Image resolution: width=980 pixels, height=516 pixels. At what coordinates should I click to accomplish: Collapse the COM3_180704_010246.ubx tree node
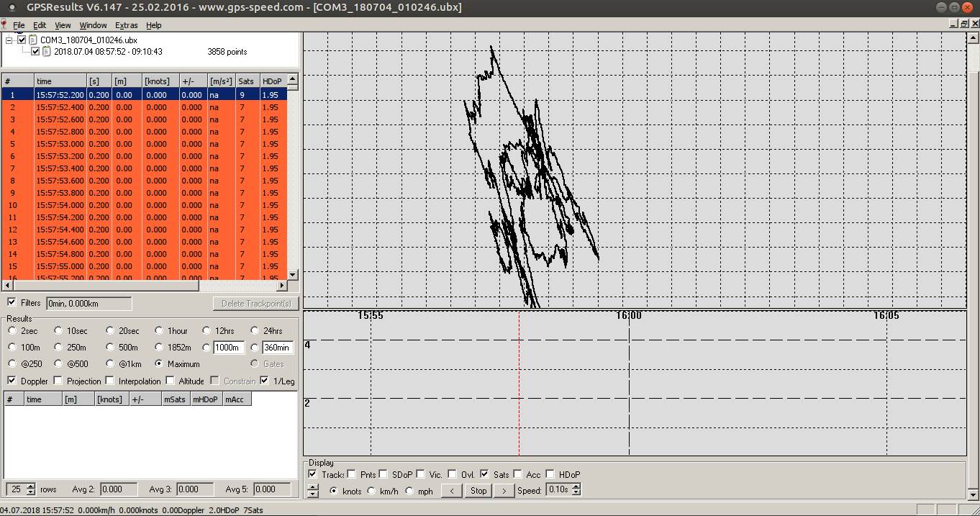click(x=10, y=40)
